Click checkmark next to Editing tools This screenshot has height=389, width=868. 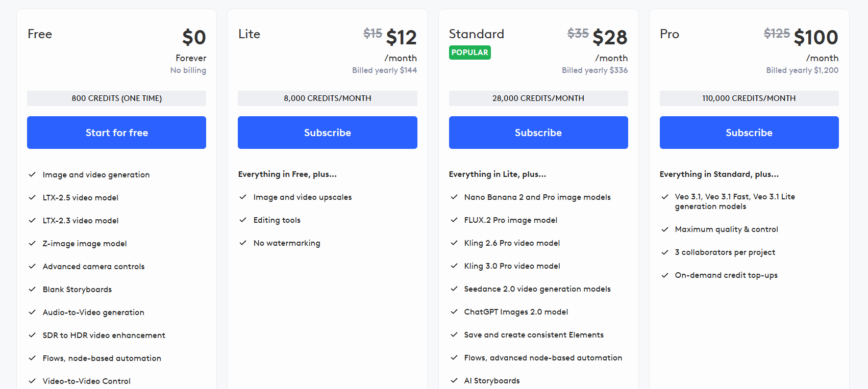tap(243, 220)
